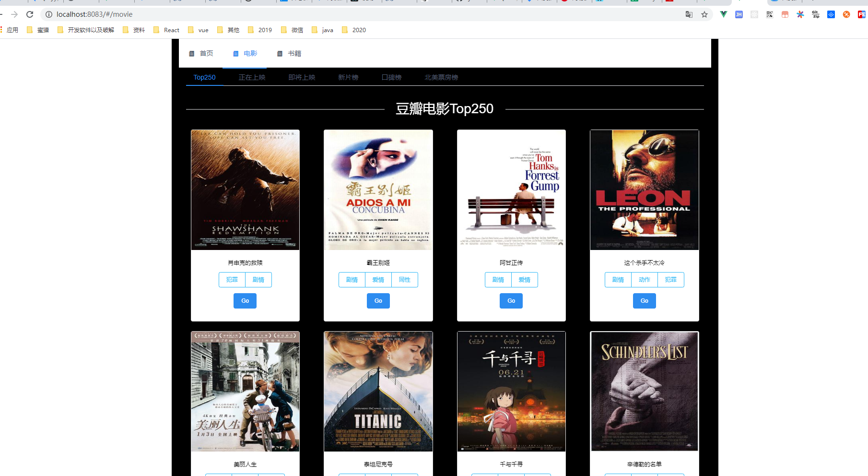Open the 开发软件以及破解 bookmark folder
The height and width of the screenshot is (476, 868).
pyautogui.click(x=86, y=30)
